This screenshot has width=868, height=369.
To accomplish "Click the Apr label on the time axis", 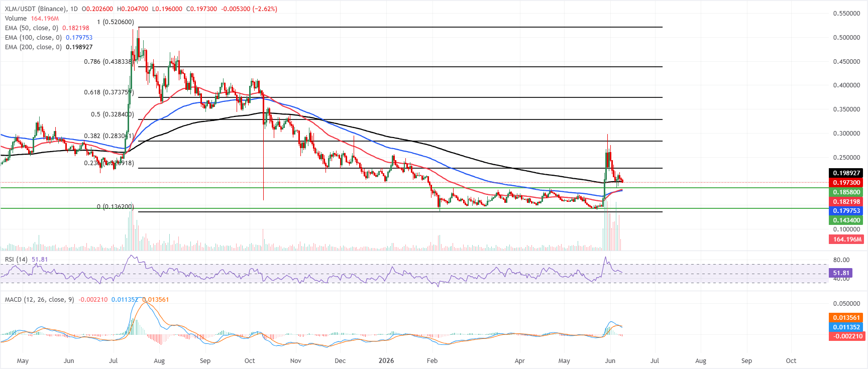I will tap(520, 361).
